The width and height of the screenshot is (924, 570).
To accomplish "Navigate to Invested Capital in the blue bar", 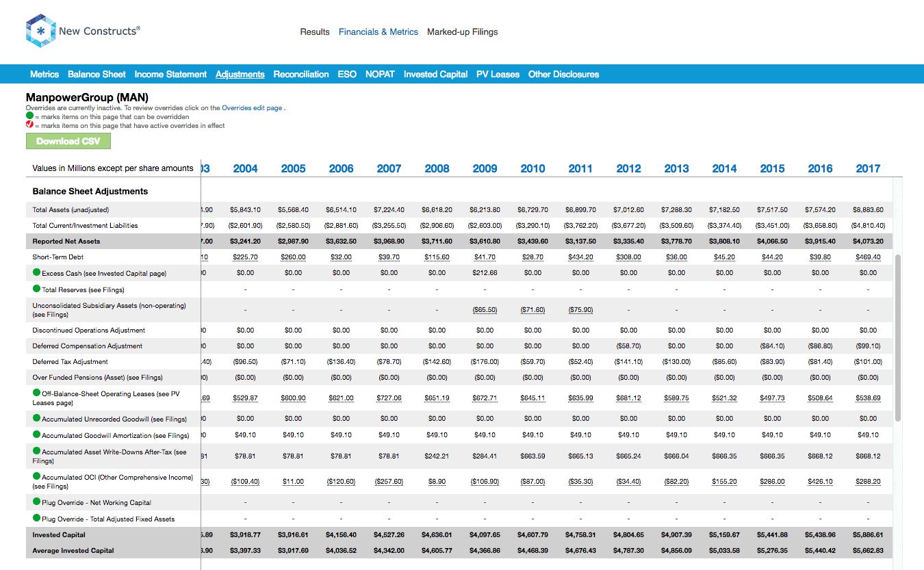I will pyautogui.click(x=436, y=75).
